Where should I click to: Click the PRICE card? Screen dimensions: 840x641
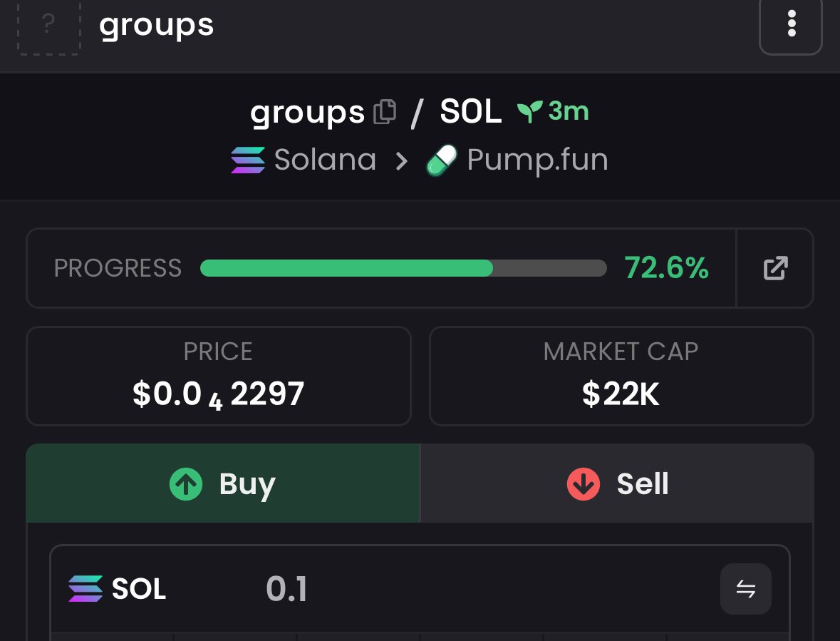pyautogui.click(x=219, y=376)
